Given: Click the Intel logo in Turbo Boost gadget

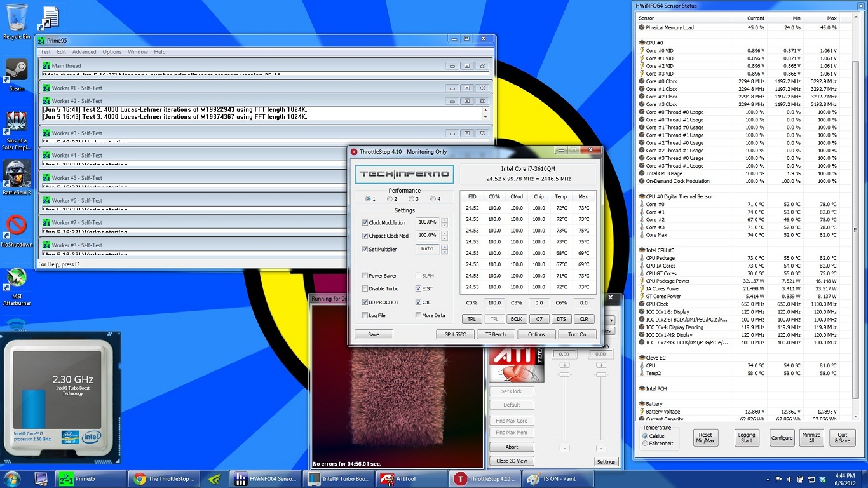Looking at the screenshot, I should [x=92, y=437].
